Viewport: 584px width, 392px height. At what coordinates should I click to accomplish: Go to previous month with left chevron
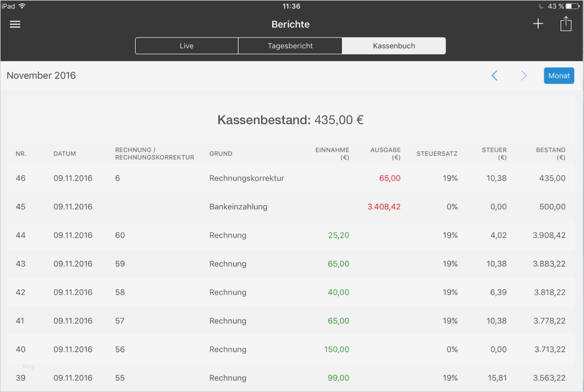pyautogui.click(x=494, y=76)
